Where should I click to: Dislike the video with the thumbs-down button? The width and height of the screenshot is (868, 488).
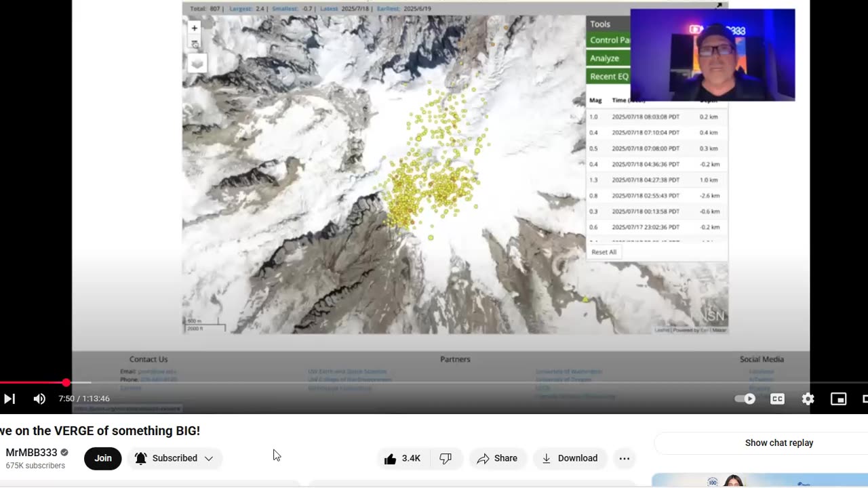pos(446,458)
